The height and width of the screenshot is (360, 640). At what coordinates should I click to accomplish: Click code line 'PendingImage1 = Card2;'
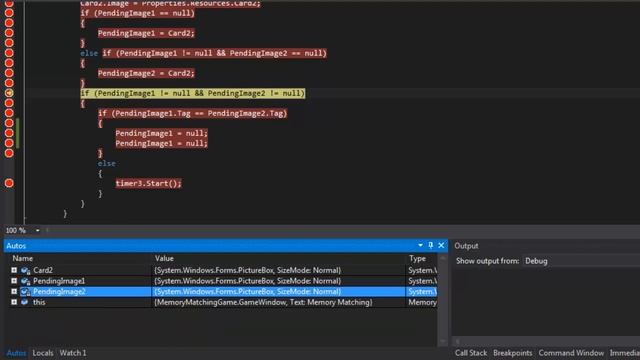pyautogui.click(x=146, y=33)
